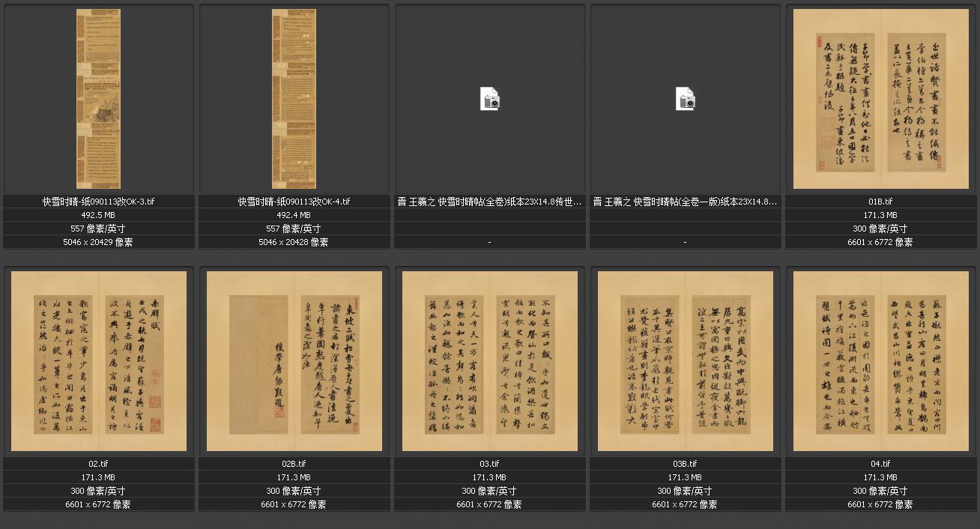Select the 快雪时晴-纸090113改OK-4.tif scroll thumbnail
The width and height of the screenshot is (980, 529).
[x=294, y=99]
